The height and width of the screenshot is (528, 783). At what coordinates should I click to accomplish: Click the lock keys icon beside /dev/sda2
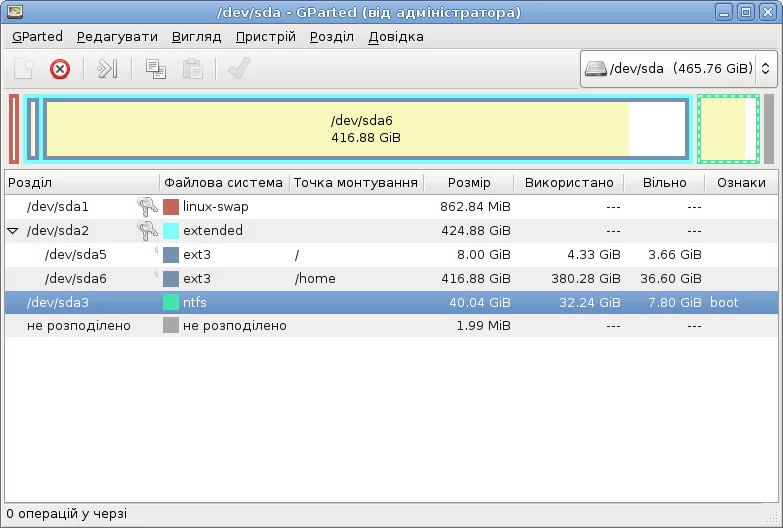pyautogui.click(x=147, y=230)
